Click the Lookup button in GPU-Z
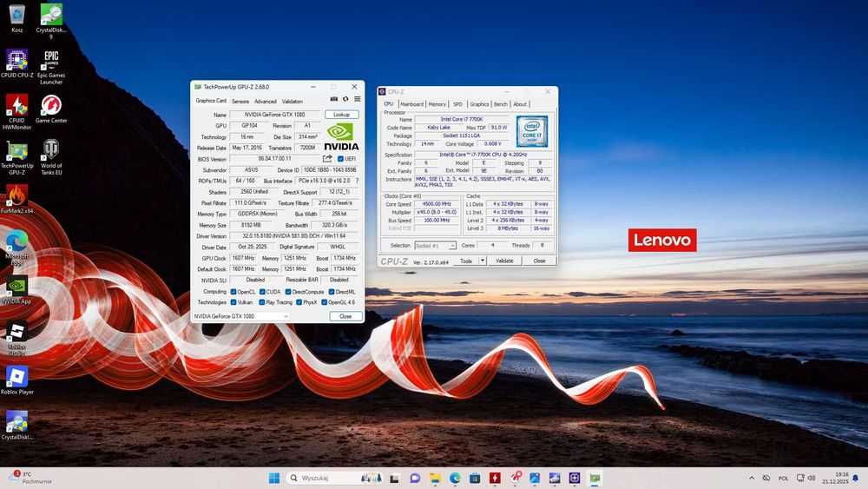Image resolution: width=868 pixels, height=489 pixels. (341, 115)
